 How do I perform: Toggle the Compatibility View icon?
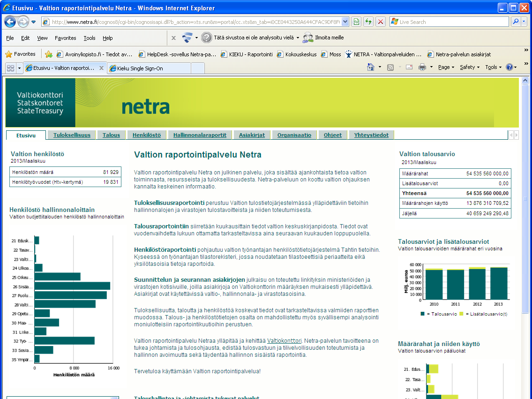[x=356, y=22]
